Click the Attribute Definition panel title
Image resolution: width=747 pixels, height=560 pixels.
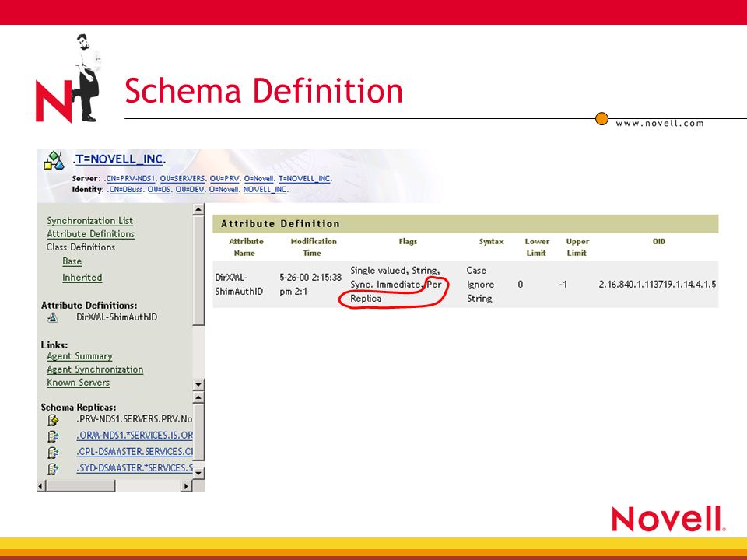point(280,224)
